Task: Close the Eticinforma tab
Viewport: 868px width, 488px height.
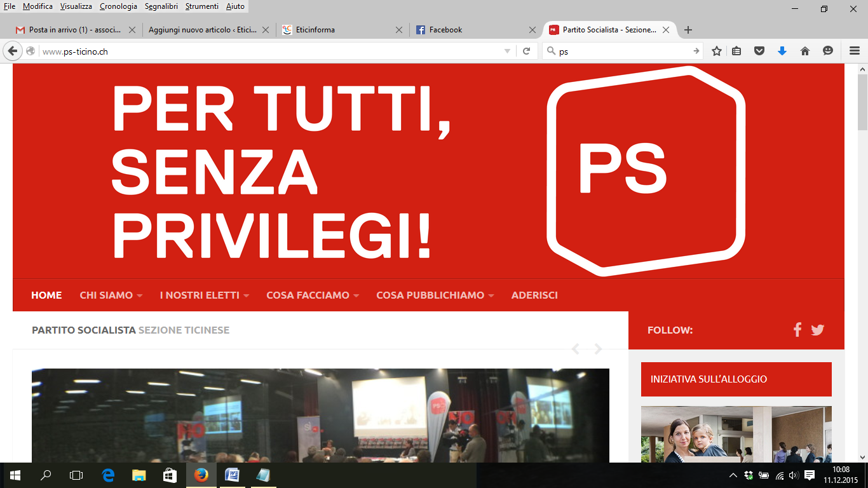Action: [x=399, y=30]
